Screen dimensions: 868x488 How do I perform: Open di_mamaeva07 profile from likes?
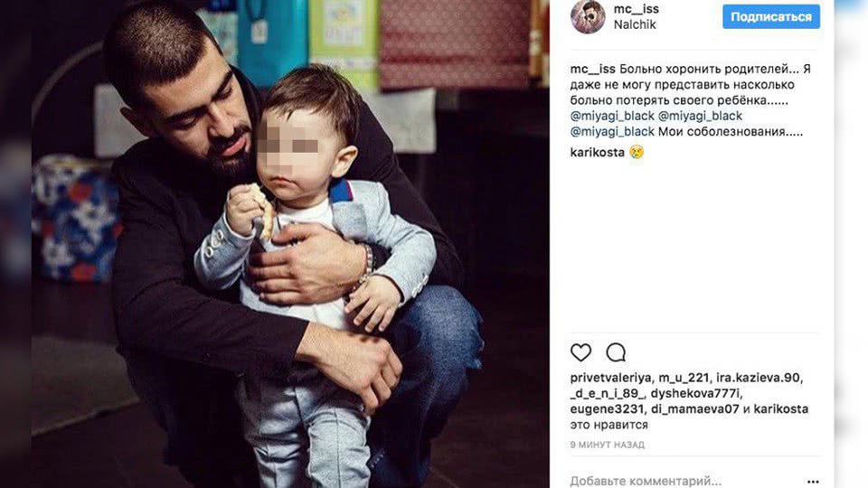694,409
